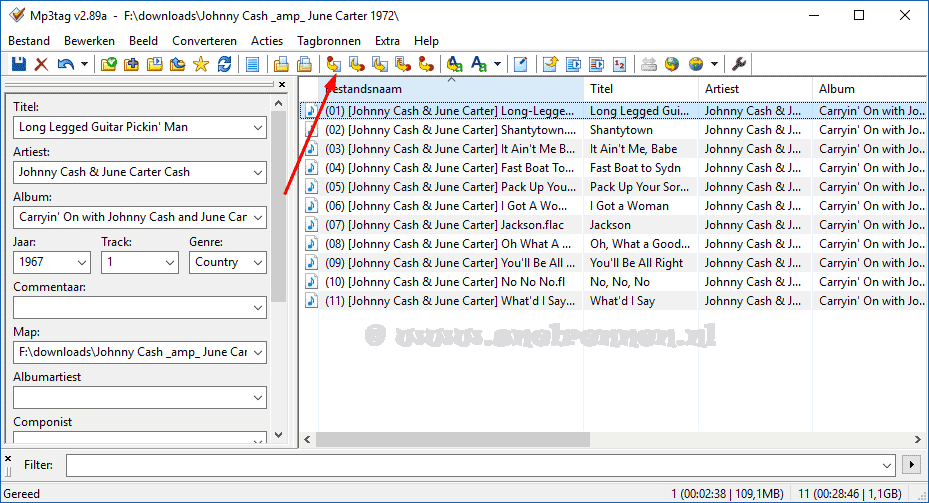Screen dimensions: 929x503
Task: Sort by the Artiest column header
Action: (755, 89)
